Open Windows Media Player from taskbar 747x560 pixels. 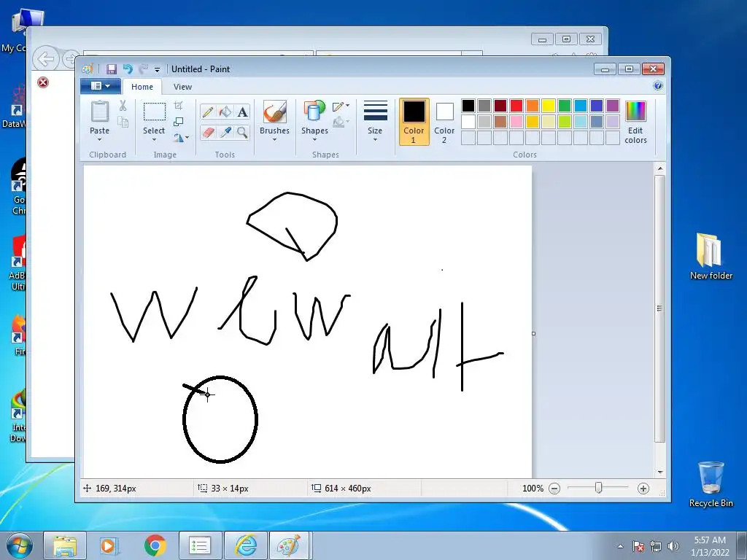click(x=108, y=545)
